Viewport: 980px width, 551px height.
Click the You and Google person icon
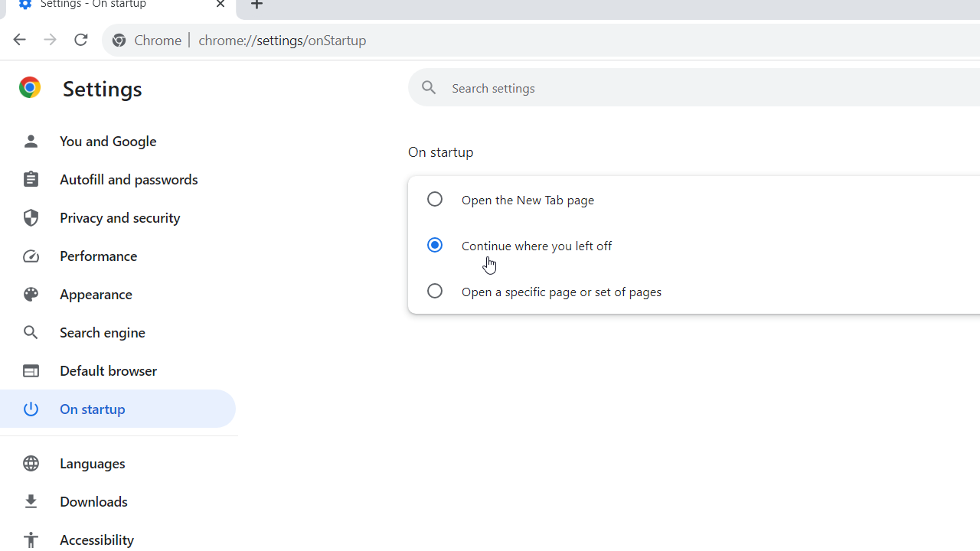point(31,141)
